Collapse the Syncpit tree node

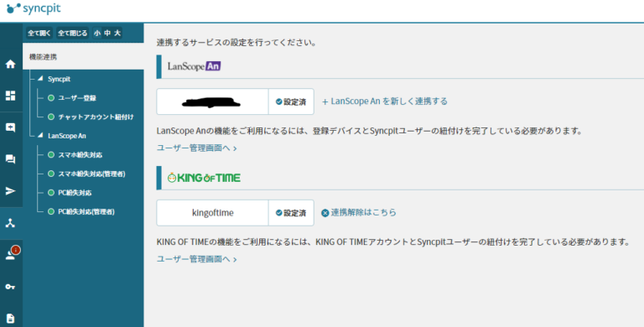click(x=40, y=79)
